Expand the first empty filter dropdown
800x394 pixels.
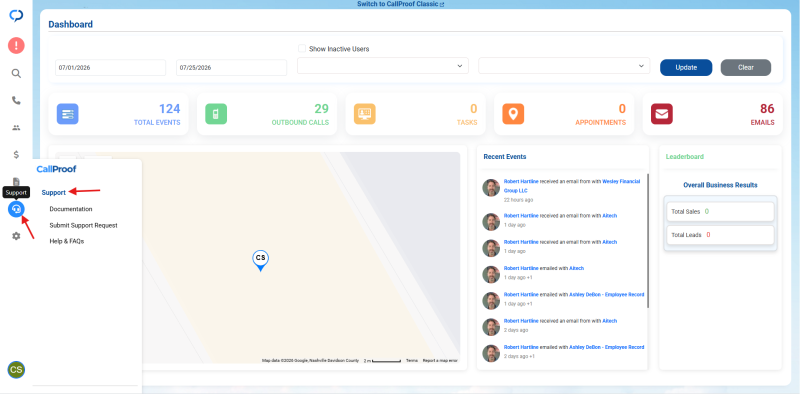383,66
